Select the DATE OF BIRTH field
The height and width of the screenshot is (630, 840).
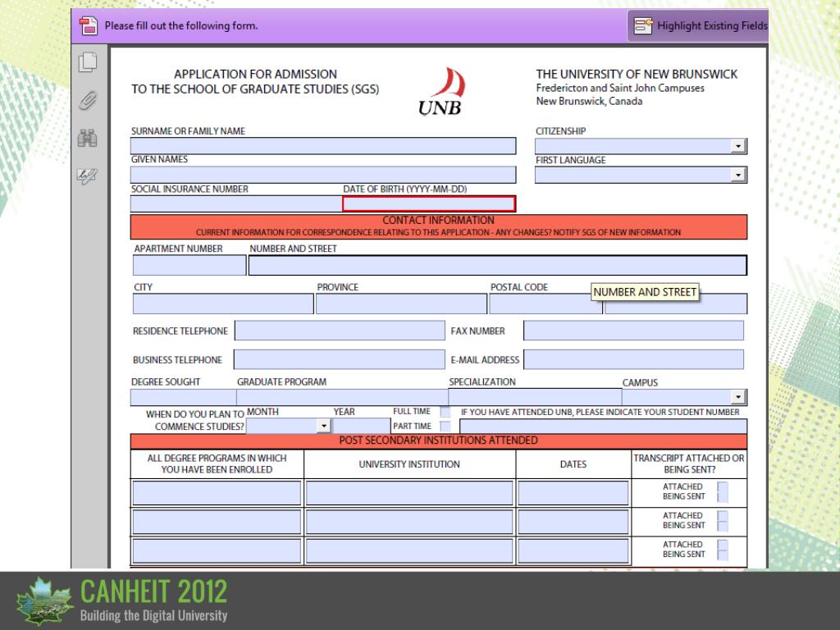coord(429,204)
